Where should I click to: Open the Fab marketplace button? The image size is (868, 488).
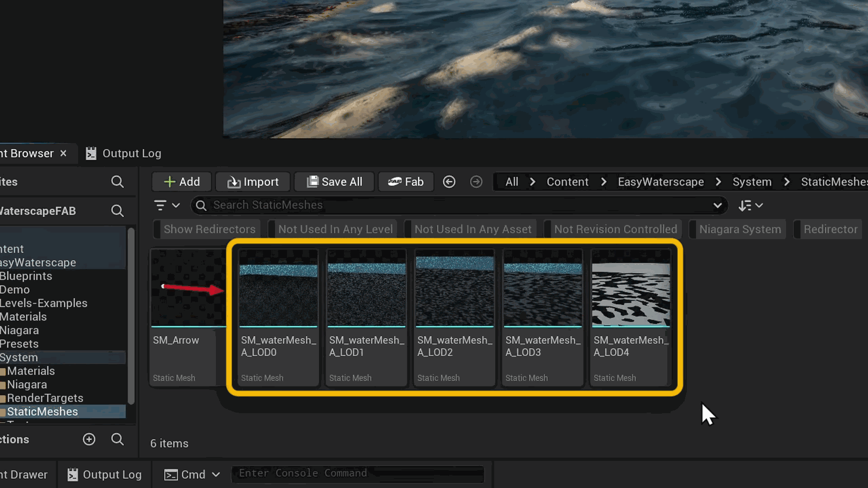click(406, 182)
